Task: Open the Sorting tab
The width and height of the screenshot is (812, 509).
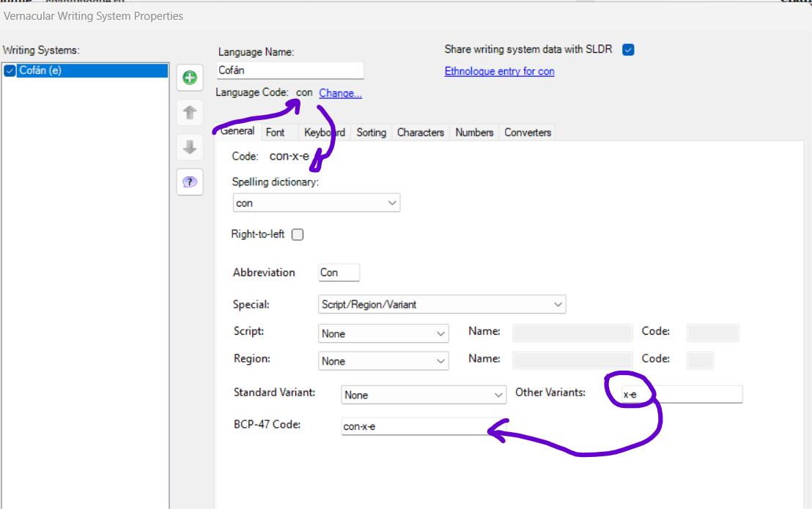Action: click(372, 133)
